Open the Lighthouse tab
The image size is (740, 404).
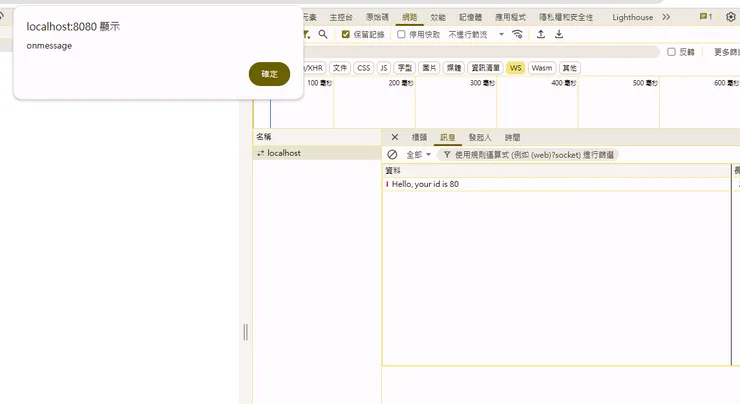tap(632, 17)
